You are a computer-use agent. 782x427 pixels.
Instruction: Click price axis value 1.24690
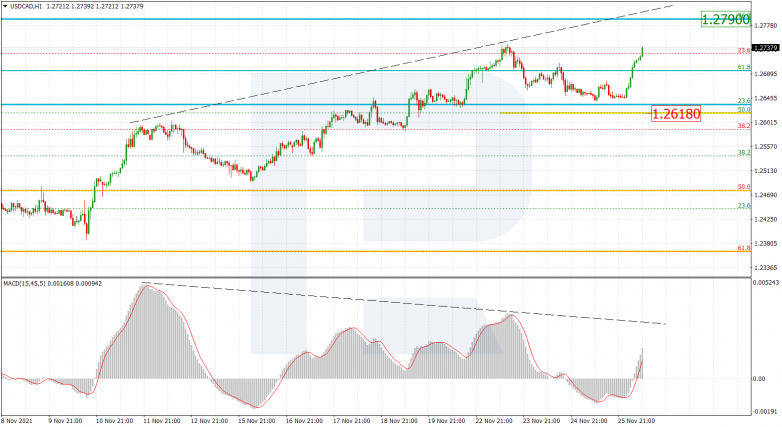766,195
